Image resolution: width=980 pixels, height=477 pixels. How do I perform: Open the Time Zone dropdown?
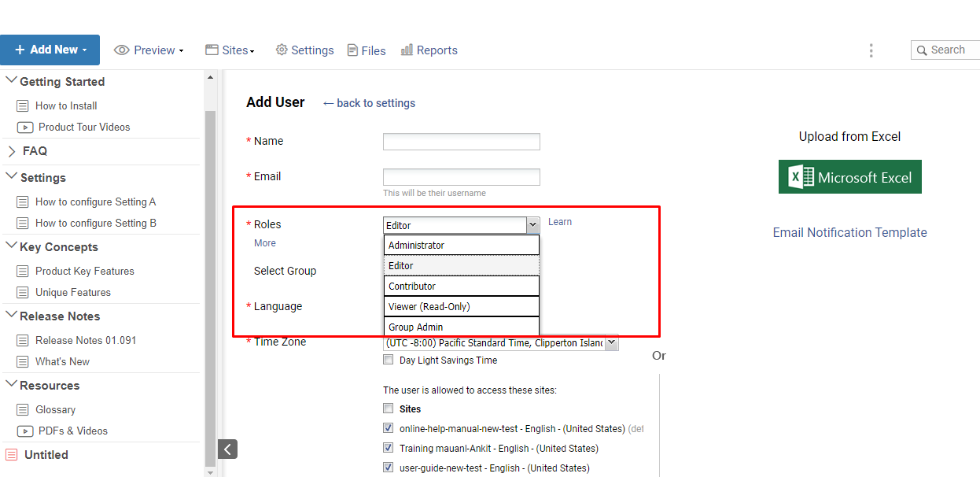(501, 343)
